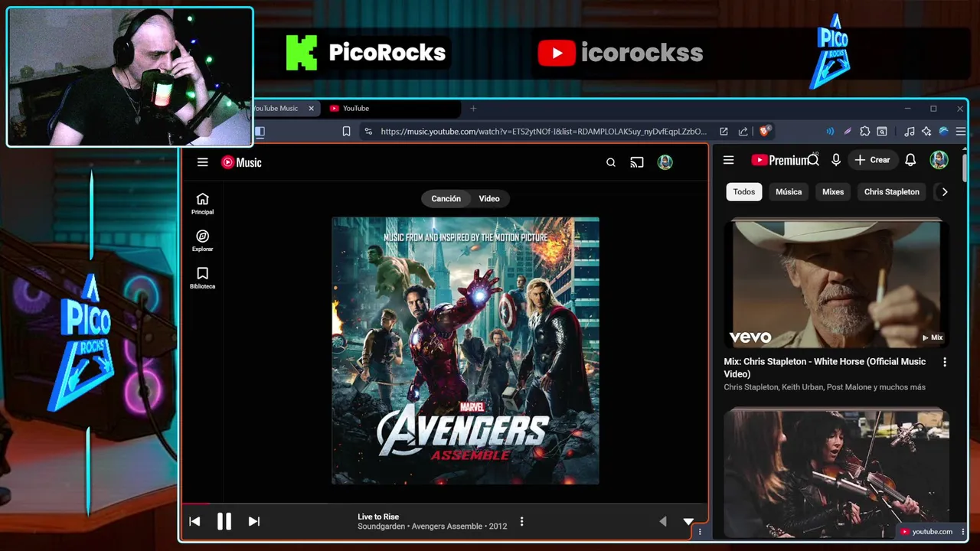Open YouTube search magnifier
The height and width of the screenshot is (551, 980).
[814, 160]
